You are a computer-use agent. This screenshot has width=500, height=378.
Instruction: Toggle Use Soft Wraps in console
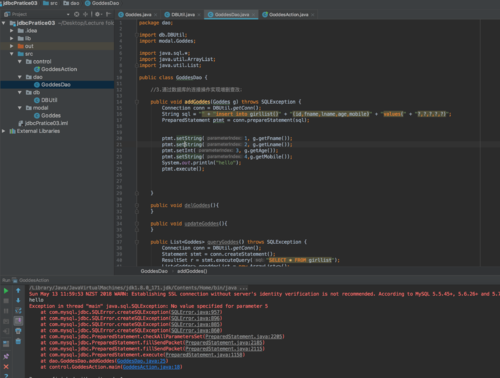tap(18, 311)
